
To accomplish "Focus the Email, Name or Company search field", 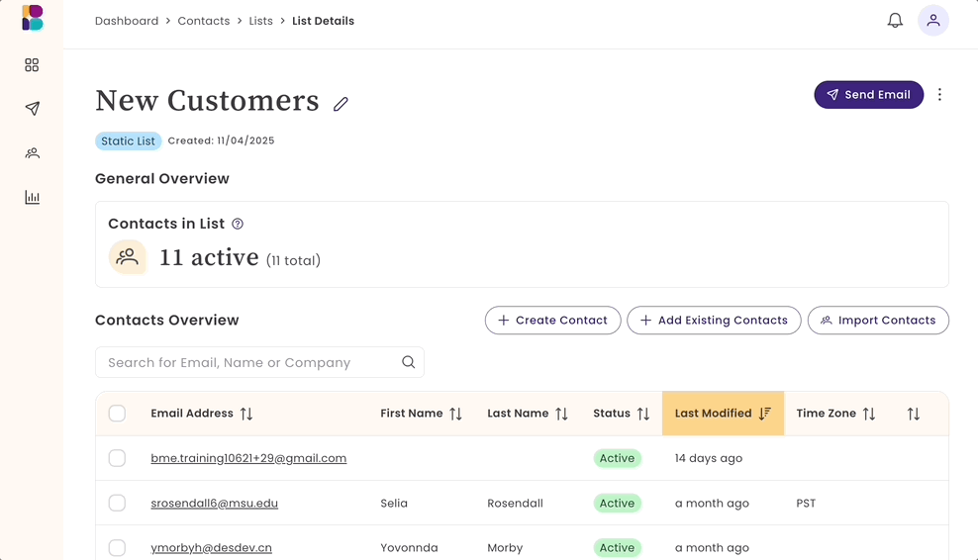I will pyautogui.click(x=247, y=362).
